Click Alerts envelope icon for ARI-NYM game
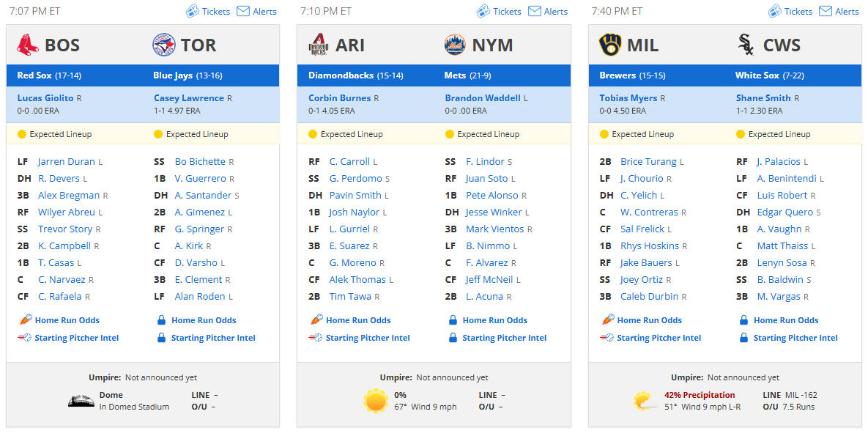Image resolution: width=868 pixels, height=436 pixels. click(534, 11)
